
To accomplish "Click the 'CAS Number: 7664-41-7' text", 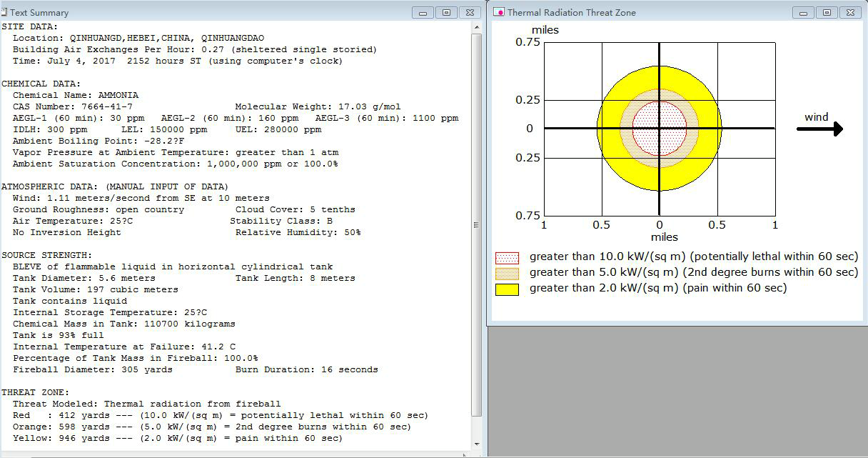I will (73, 106).
